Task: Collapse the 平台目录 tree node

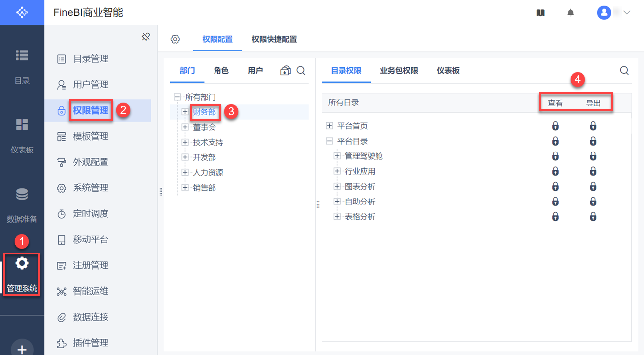Action: (x=330, y=141)
